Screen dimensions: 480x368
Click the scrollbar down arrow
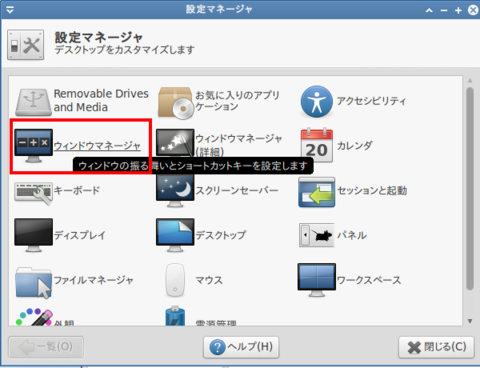(x=470, y=321)
